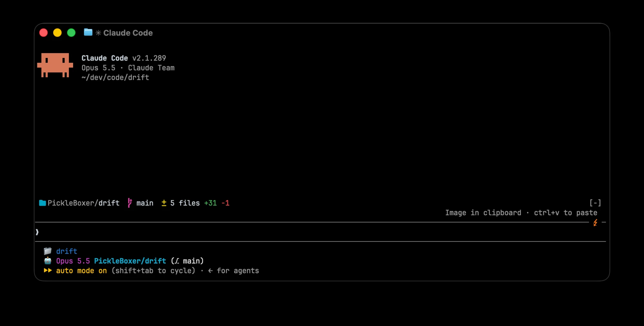The height and width of the screenshot is (326, 644).
Task: Click the orange lightning bolt icon
Action: 595,222
